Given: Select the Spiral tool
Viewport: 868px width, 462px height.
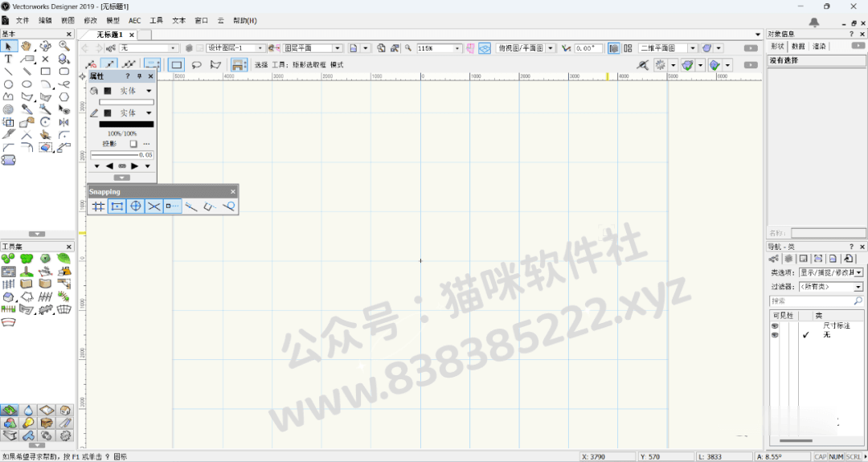Looking at the screenshot, I should [8, 109].
